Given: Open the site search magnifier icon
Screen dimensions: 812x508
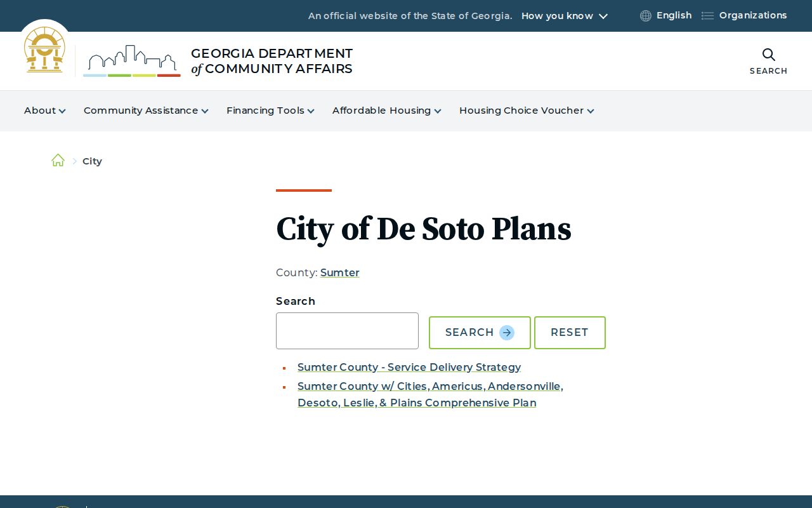Looking at the screenshot, I should click(768, 55).
